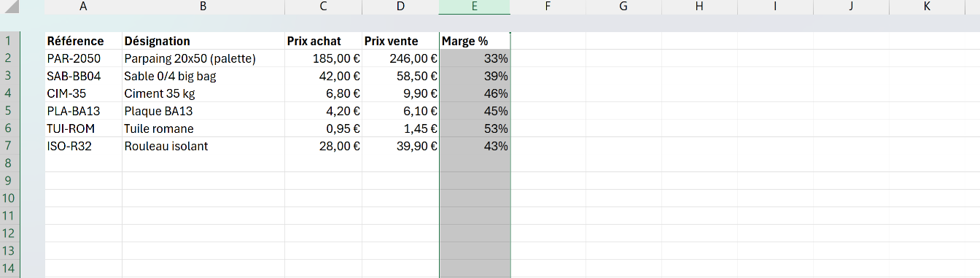Click the 43% margin cell
Viewport: 980px width, 278px height.
(x=475, y=146)
